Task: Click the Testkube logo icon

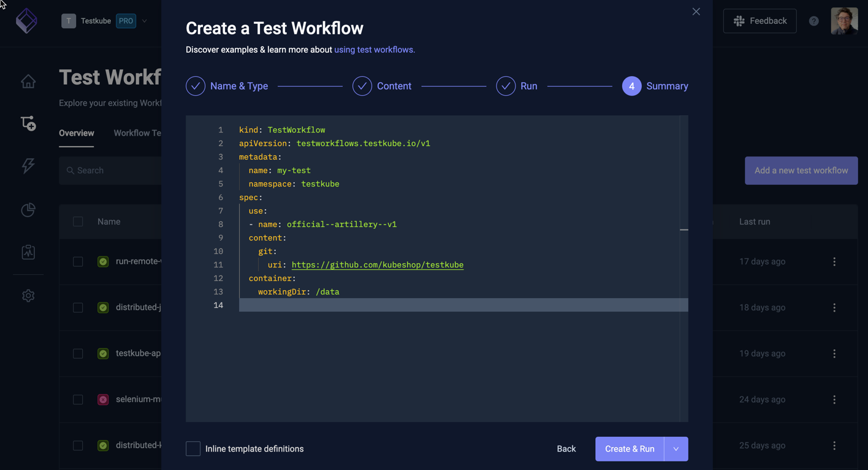Action: 26,21
